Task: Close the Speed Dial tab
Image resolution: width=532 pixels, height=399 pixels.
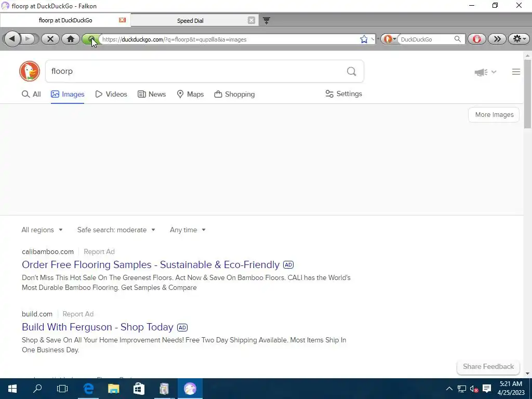Action: point(251,20)
